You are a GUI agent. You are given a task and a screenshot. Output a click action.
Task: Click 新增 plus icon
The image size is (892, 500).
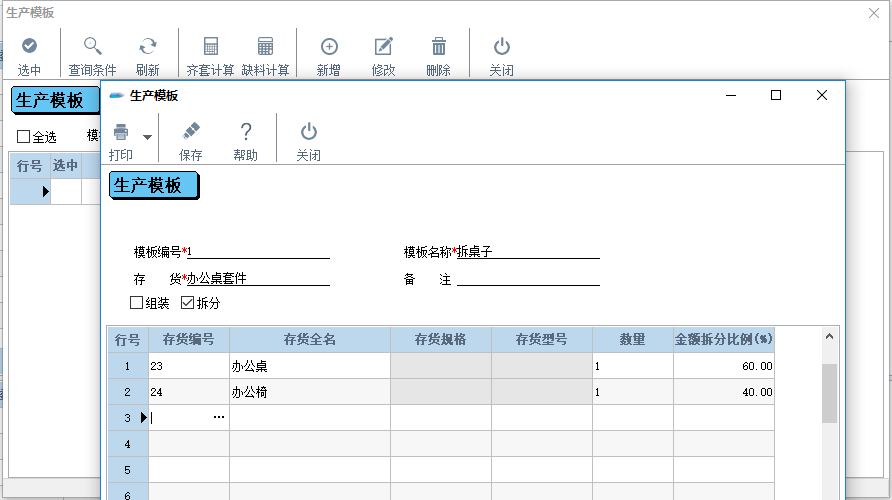point(329,46)
